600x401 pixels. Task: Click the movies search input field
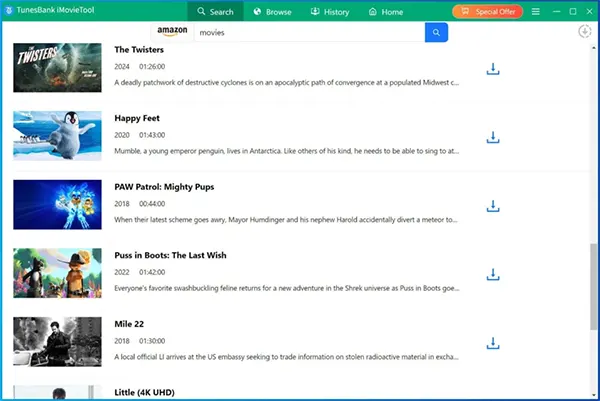point(310,32)
